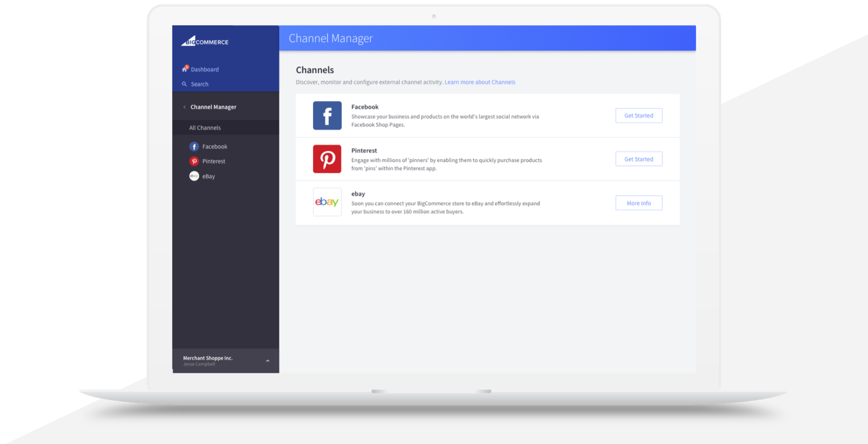
Task: Click the Facebook Shop Pages description text
Action: 445,120
